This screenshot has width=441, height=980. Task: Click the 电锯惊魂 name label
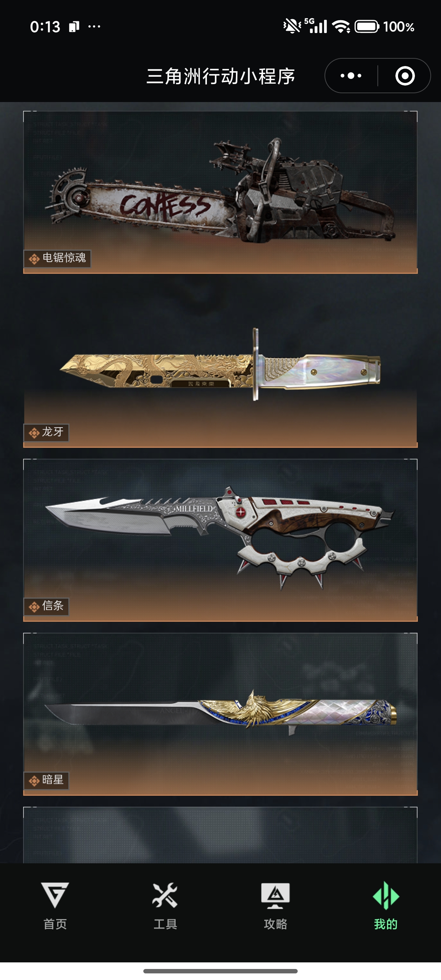pyautogui.click(x=64, y=258)
